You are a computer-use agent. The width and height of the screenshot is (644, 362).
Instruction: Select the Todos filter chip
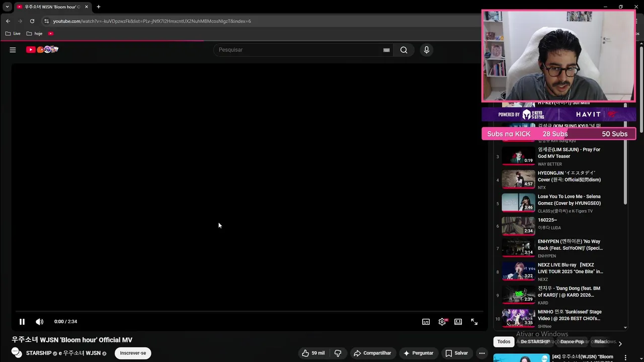point(504,342)
